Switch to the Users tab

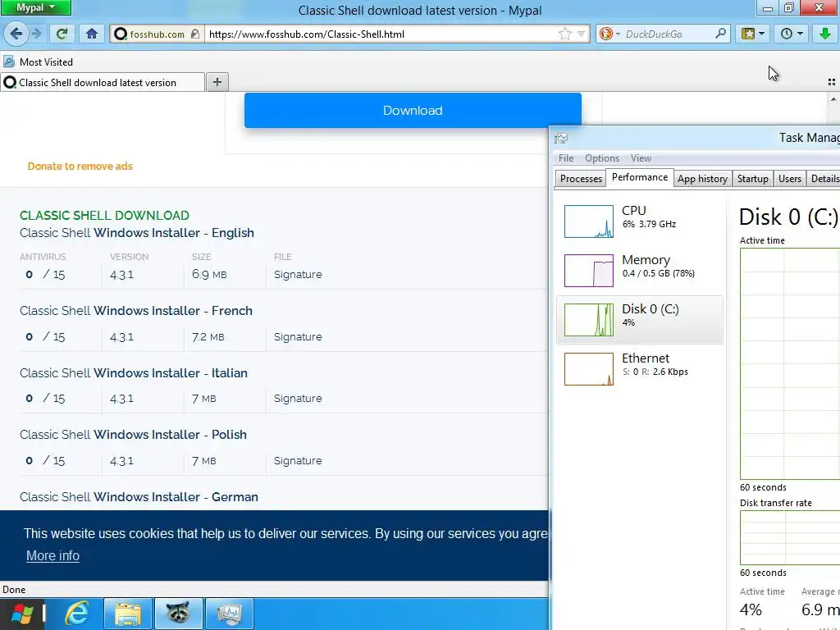point(790,179)
